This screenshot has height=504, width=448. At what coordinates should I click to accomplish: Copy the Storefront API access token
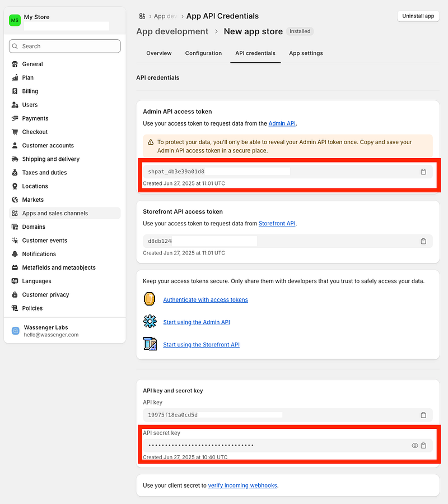(423, 241)
